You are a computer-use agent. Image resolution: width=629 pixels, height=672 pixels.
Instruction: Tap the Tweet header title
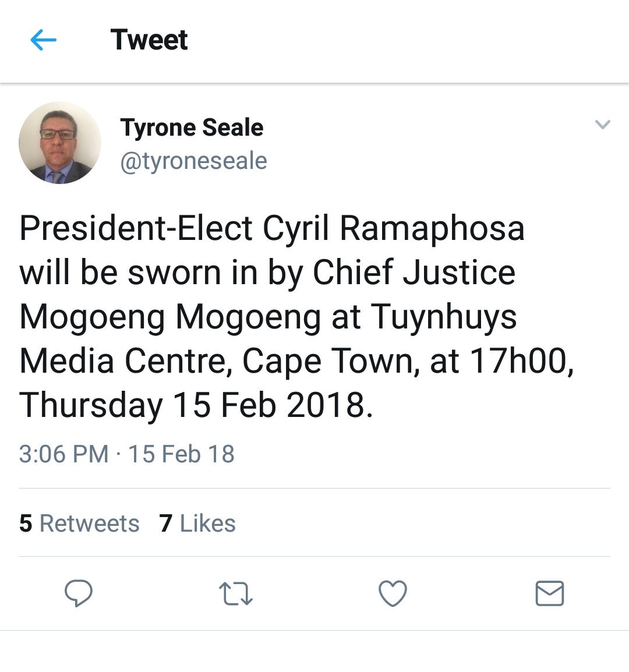click(x=149, y=40)
